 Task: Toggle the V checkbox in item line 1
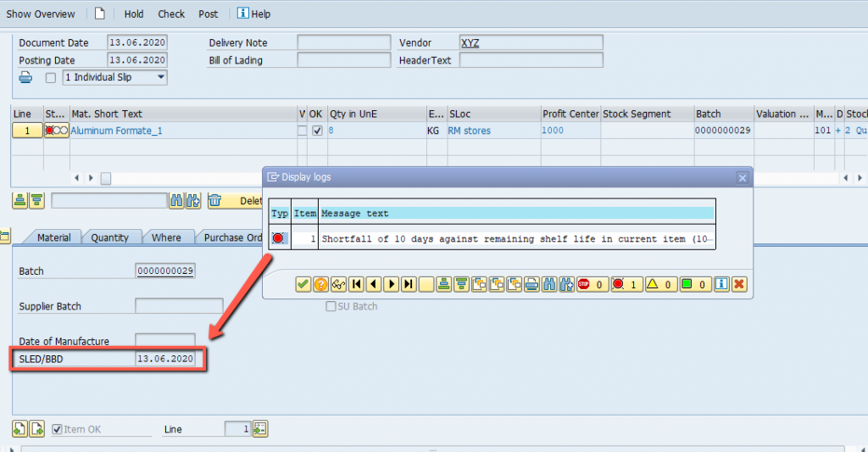302,131
